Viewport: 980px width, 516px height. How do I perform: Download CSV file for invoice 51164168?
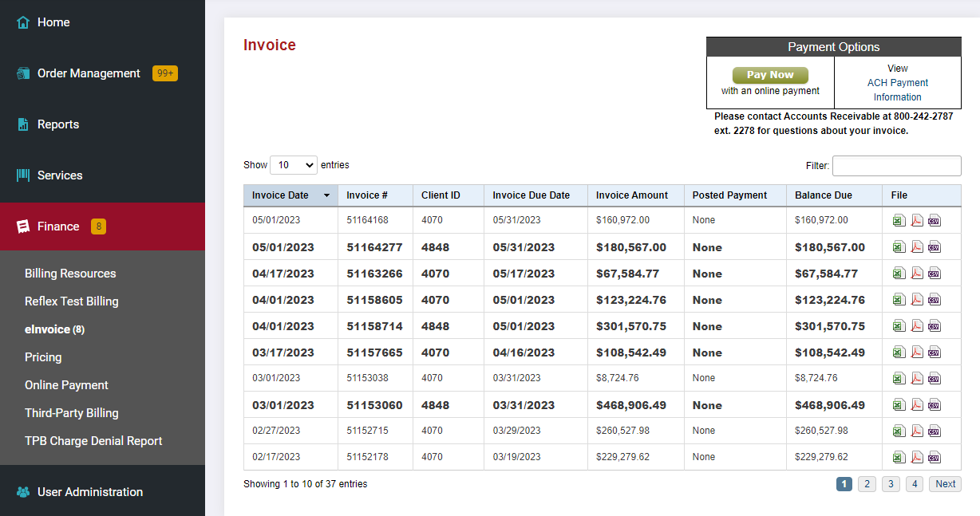(935, 221)
